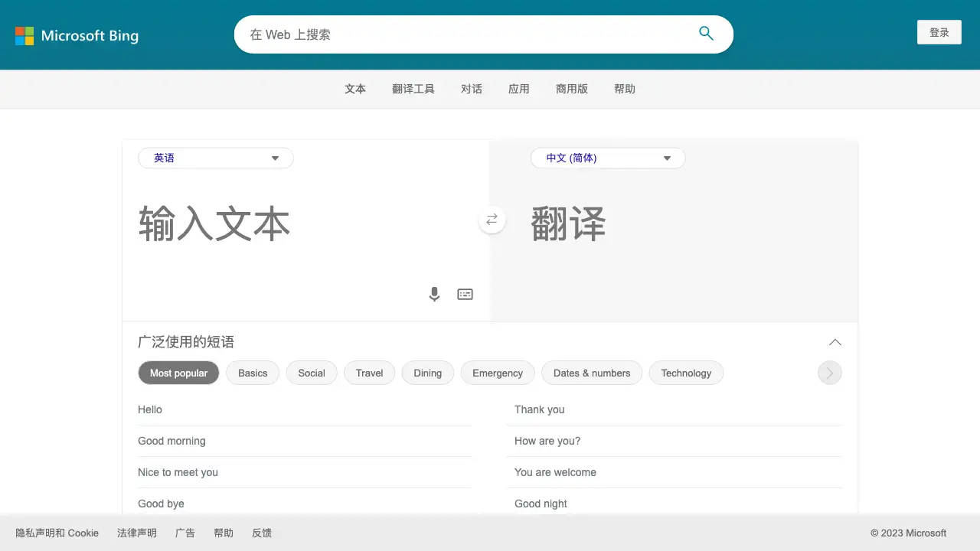This screenshot has height=551, width=980.
Task: Select the Basics phrase filter
Action: click(252, 373)
